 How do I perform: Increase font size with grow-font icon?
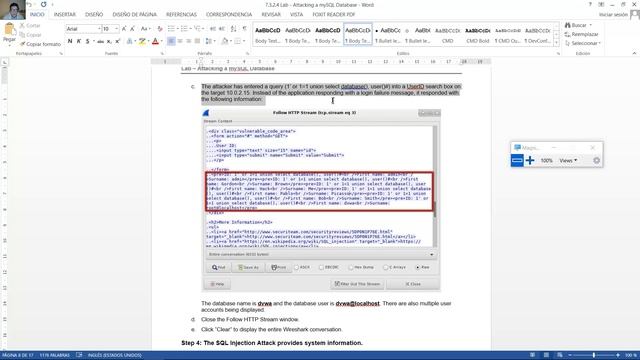pyautogui.click(x=124, y=29)
